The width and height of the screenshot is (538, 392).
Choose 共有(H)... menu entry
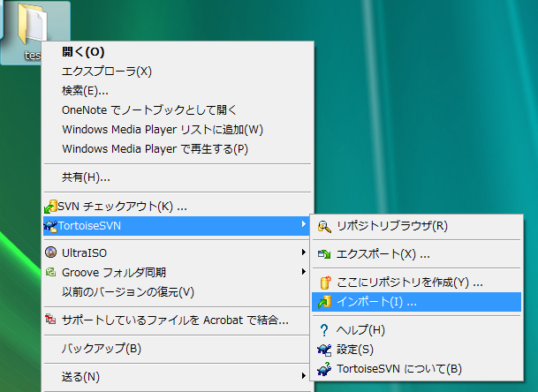tap(178, 177)
